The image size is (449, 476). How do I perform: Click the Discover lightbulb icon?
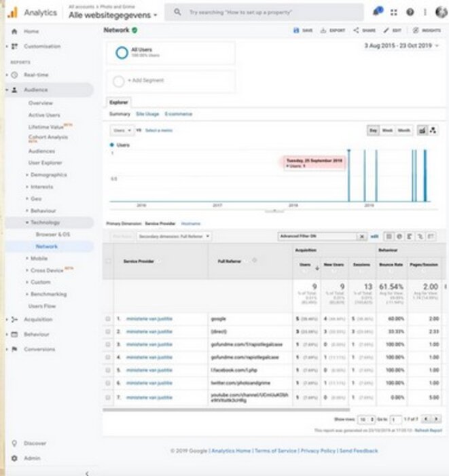[x=14, y=443]
